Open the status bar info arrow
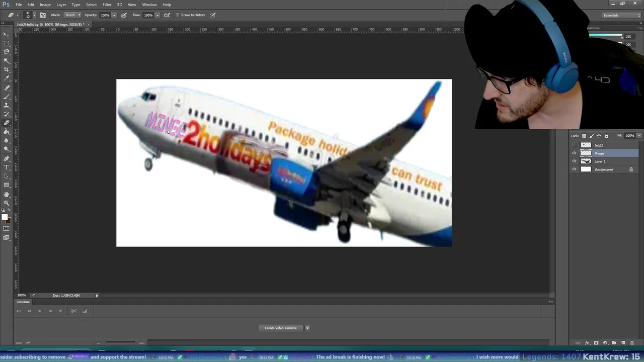The image size is (644, 362). pos(97,296)
